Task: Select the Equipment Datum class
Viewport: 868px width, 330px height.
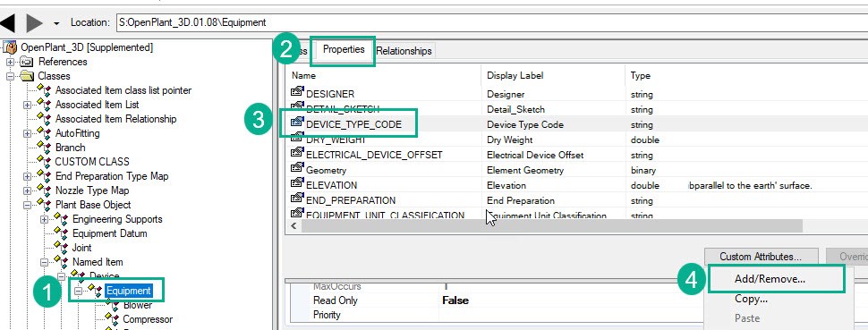Action: point(109,233)
